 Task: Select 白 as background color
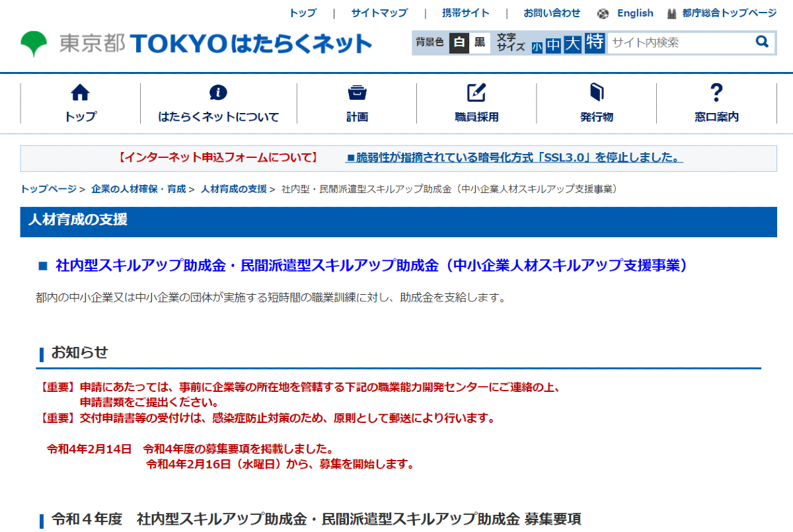click(459, 42)
